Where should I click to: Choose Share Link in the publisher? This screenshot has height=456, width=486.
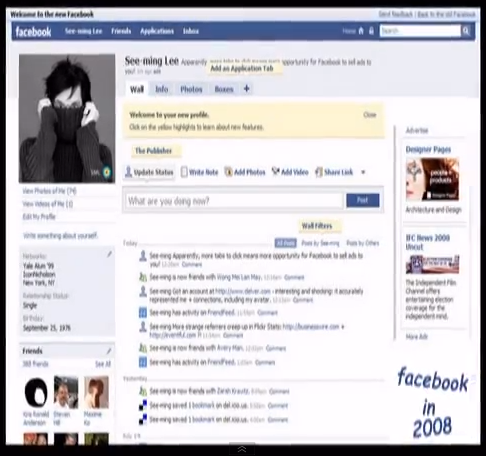[x=334, y=172]
